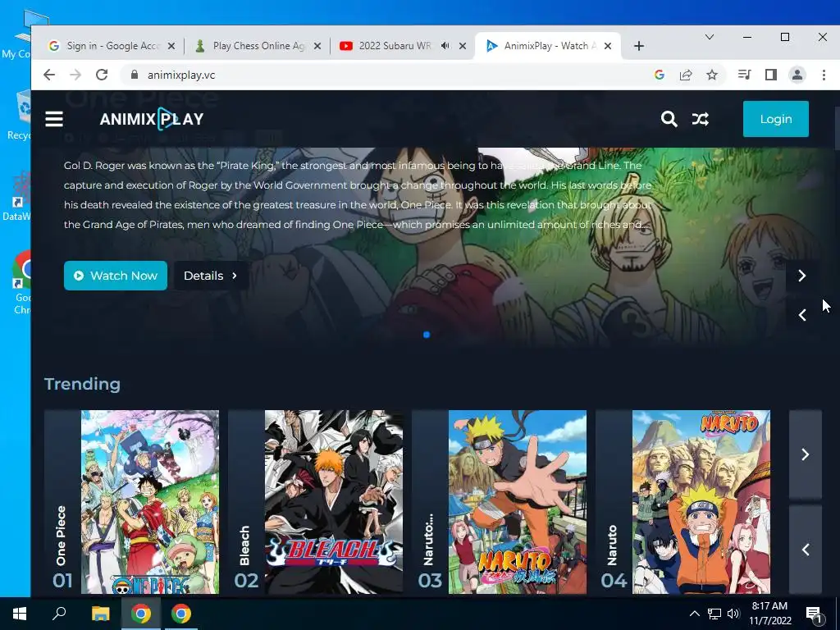Go back in browser history
The height and width of the screenshot is (630, 840).
click(x=49, y=75)
